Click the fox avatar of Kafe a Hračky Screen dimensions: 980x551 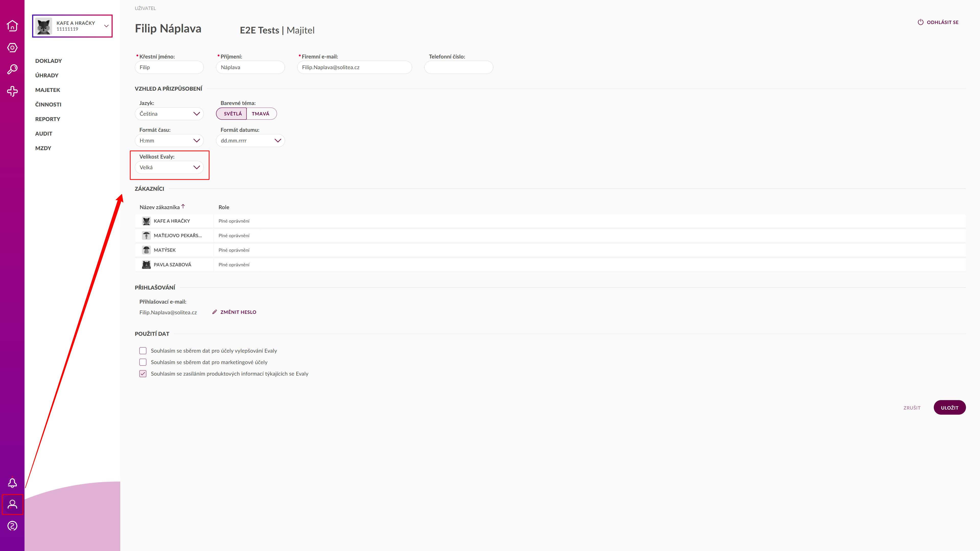coord(44,26)
